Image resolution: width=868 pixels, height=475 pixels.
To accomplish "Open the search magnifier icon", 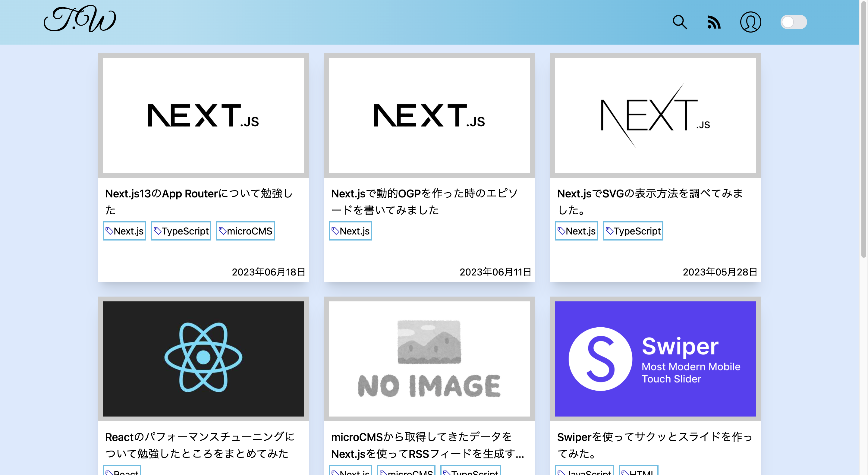I will pyautogui.click(x=680, y=22).
